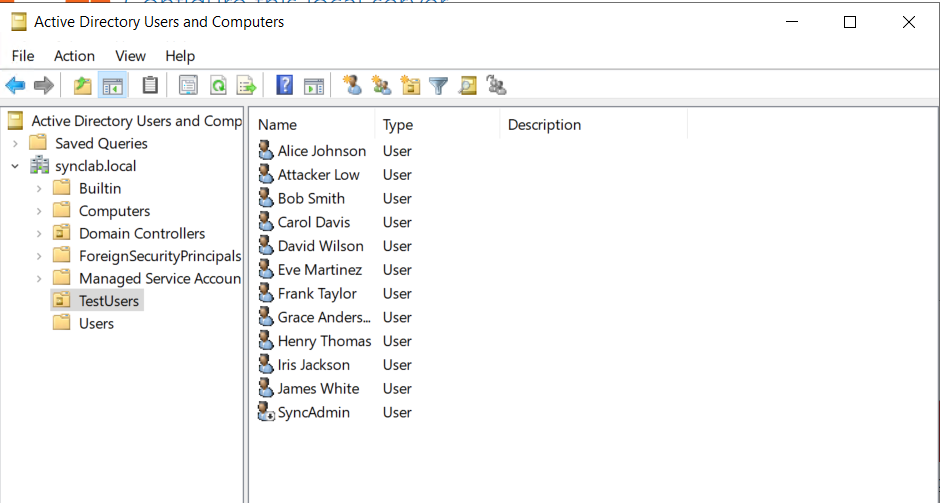Select the Builtin container in the tree
The image size is (940, 503).
tap(100, 188)
